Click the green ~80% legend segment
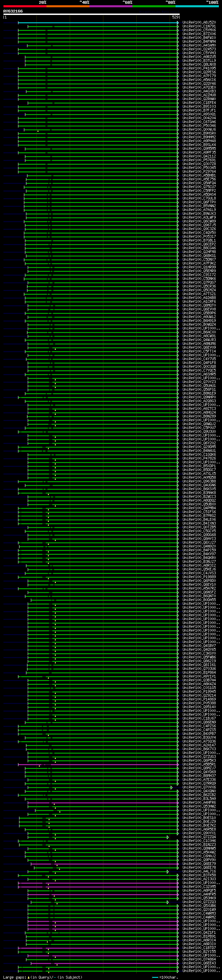 point(154,6)
